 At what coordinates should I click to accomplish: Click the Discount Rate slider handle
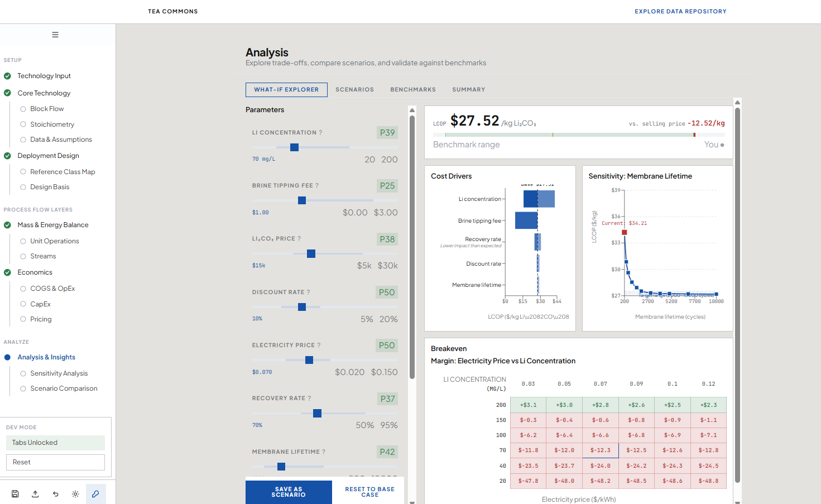(302, 307)
